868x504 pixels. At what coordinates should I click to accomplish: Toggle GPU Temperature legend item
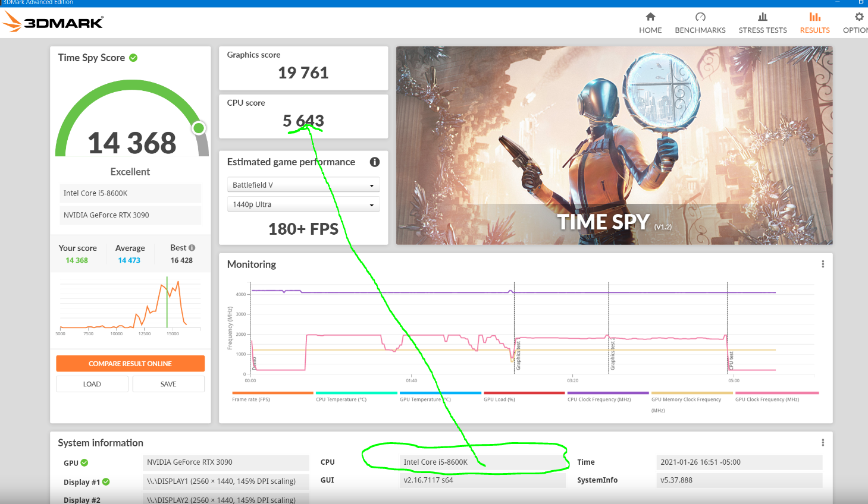(440, 396)
